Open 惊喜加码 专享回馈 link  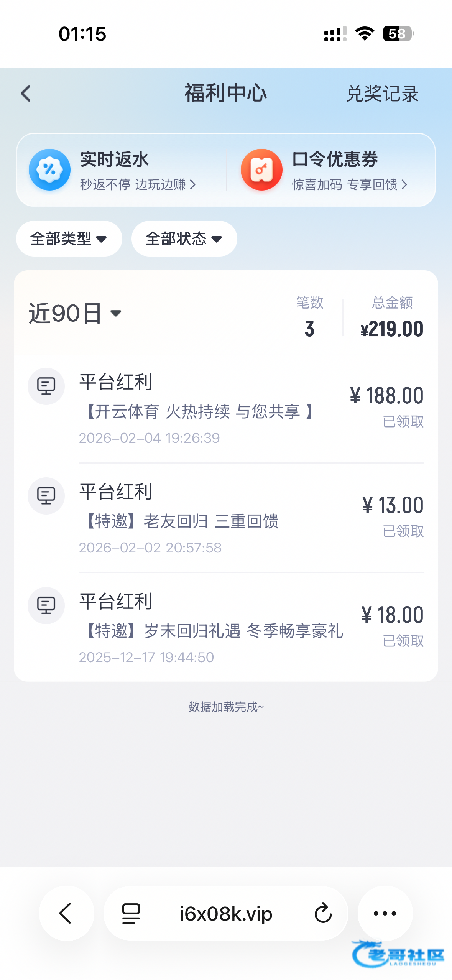[x=349, y=185]
